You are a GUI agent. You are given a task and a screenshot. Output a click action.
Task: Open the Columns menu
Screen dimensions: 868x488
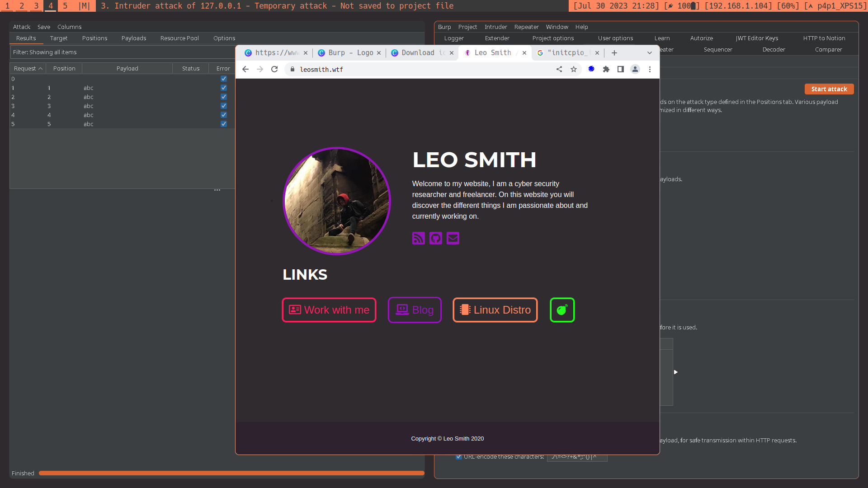(x=69, y=27)
